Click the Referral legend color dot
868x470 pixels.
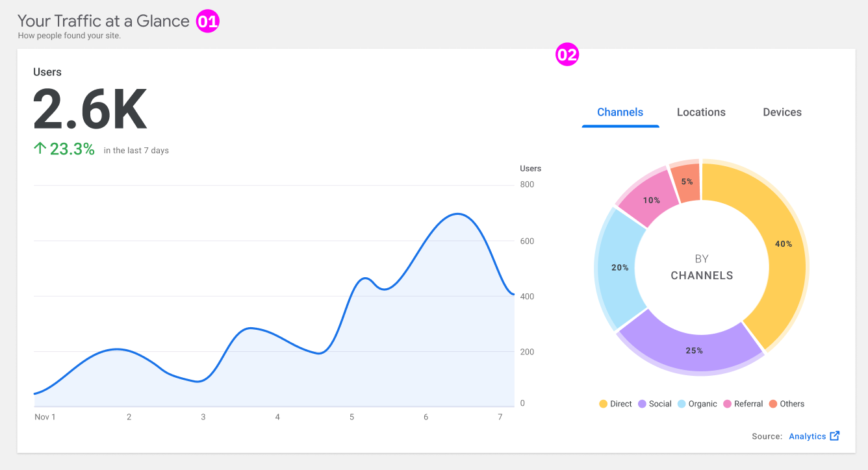(727, 404)
